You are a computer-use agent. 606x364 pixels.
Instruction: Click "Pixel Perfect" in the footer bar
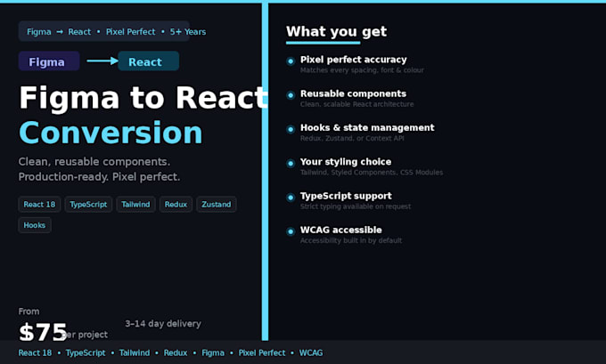point(262,352)
